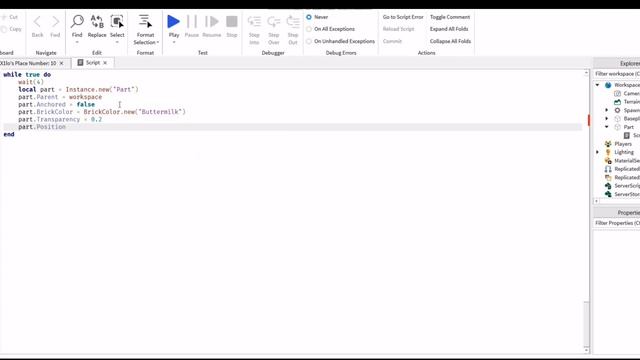Start the game with Play button

(x=173, y=22)
